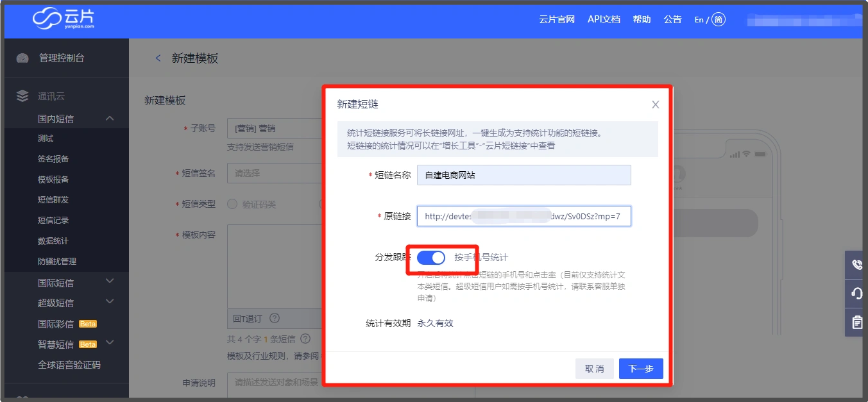Viewport: 868px width, 402px height.
Task: Open the API文档 link
Action: click(604, 19)
